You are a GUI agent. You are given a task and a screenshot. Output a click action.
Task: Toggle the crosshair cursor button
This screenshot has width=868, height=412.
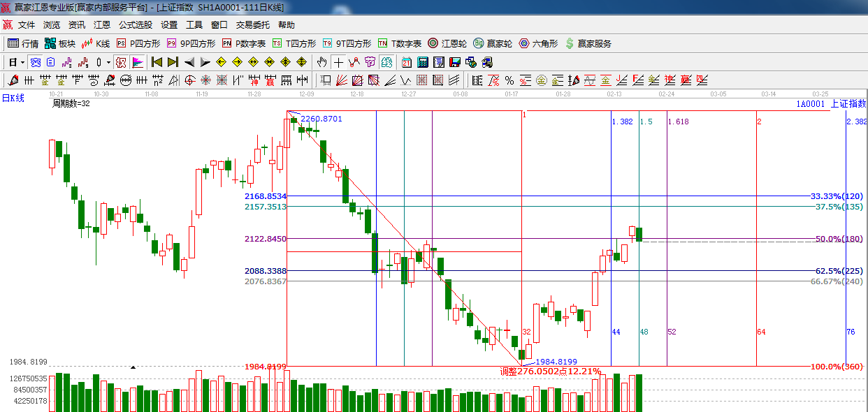tap(338, 62)
